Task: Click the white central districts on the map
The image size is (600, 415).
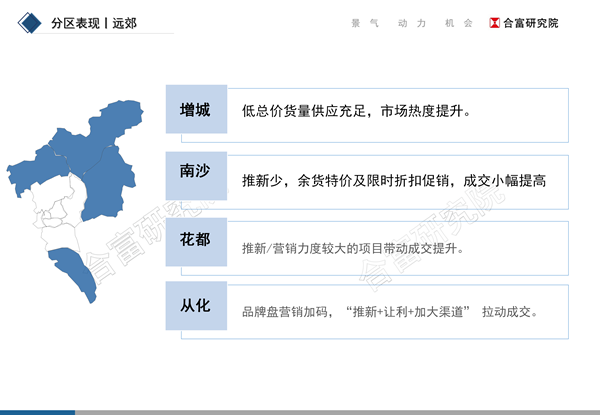Action: [x=59, y=212]
